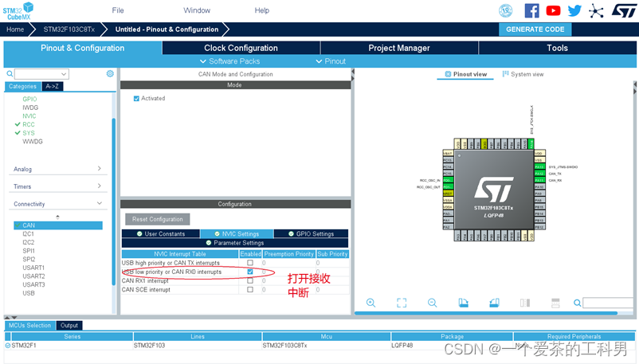The image size is (639, 364).
Task: Click the pin search magnifier icon
Action: [577, 303]
